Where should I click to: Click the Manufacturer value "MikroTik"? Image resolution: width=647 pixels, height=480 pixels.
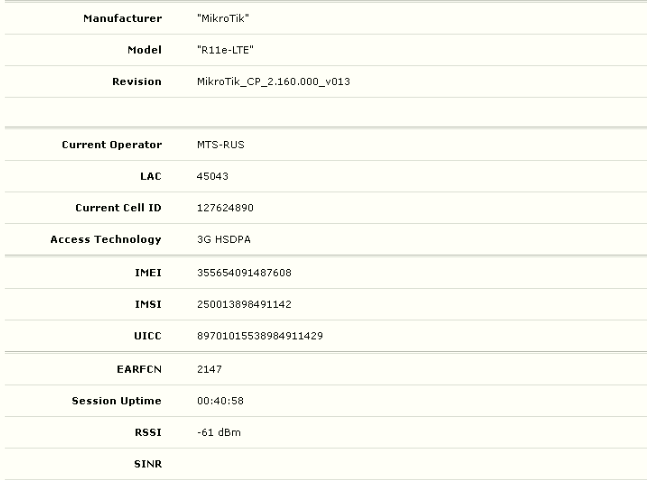223,19
